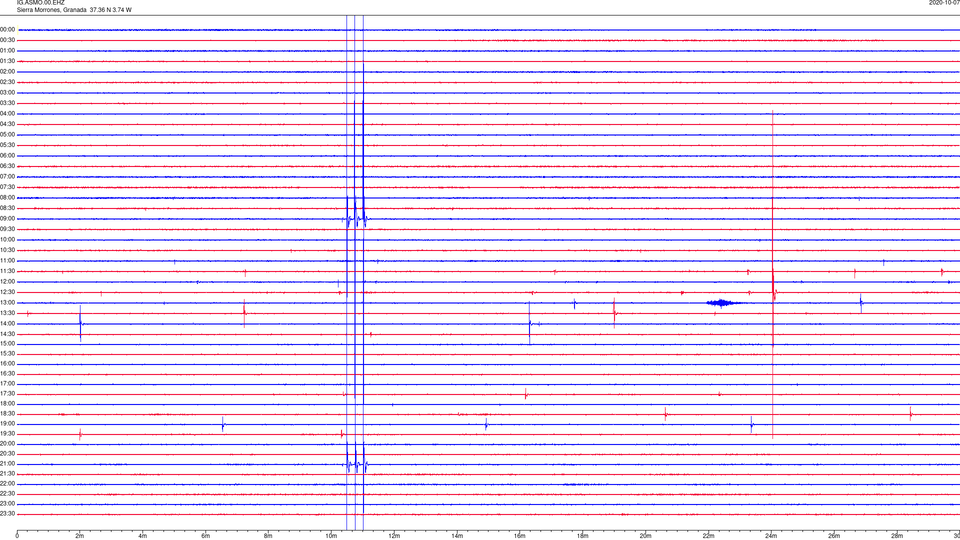Pick the 07:30 time label
Screen dimensions: 960x540
7,187
